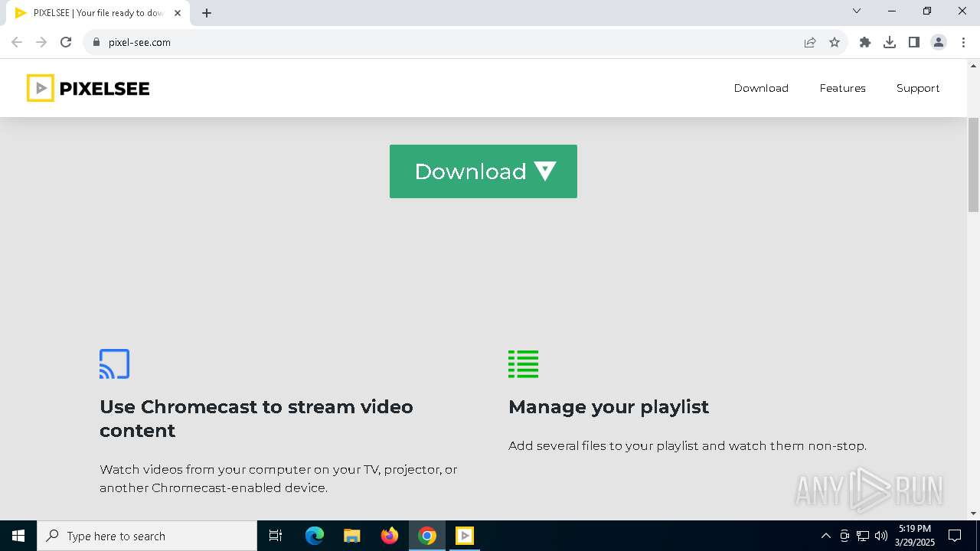Expand the tab search chevron
This screenshot has width=980, height=551.
[857, 11]
